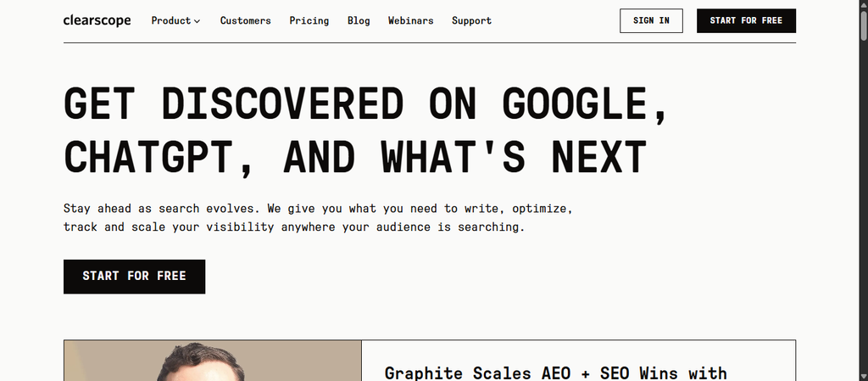This screenshot has width=868, height=381.
Task: Open the Pricing page
Action: [309, 20]
